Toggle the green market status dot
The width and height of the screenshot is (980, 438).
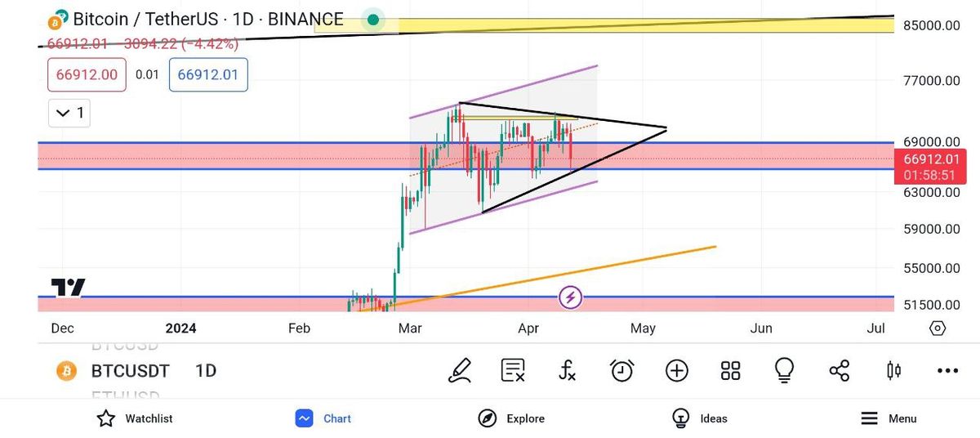click(x=373, y=20)
